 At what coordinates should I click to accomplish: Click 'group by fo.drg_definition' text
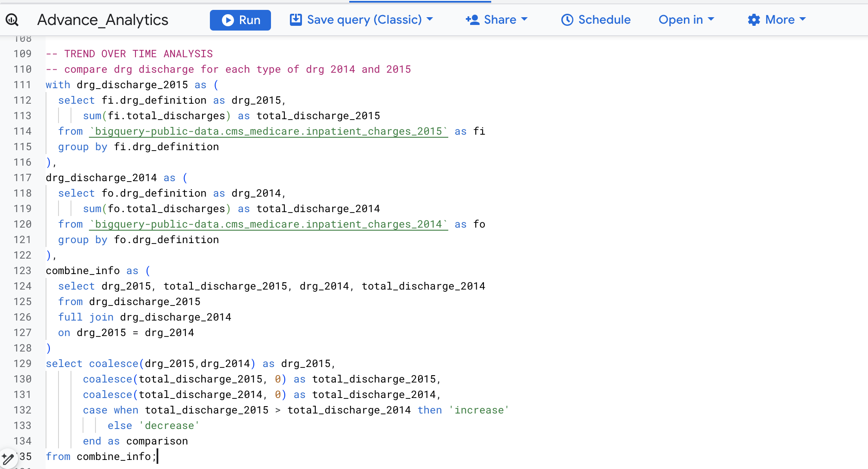(139, 240)
